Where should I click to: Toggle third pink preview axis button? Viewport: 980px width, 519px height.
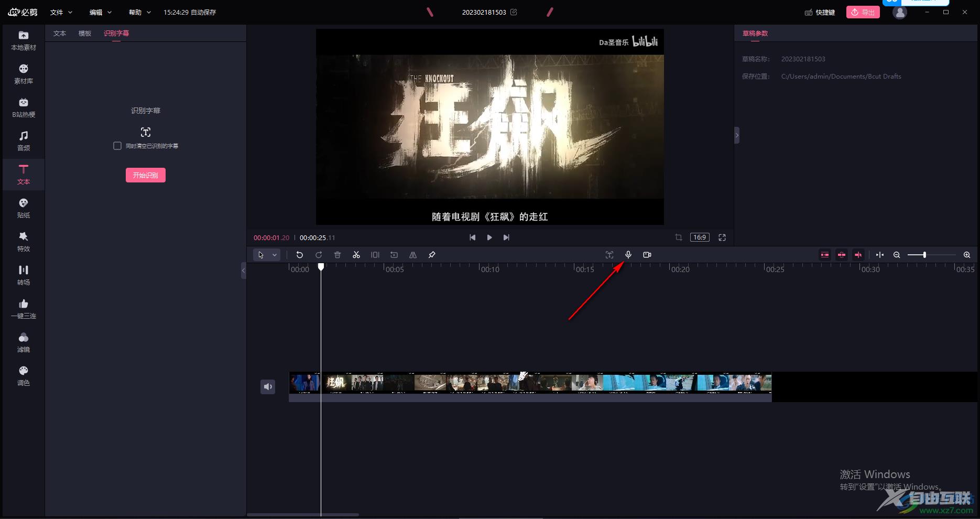coord(858,255)
